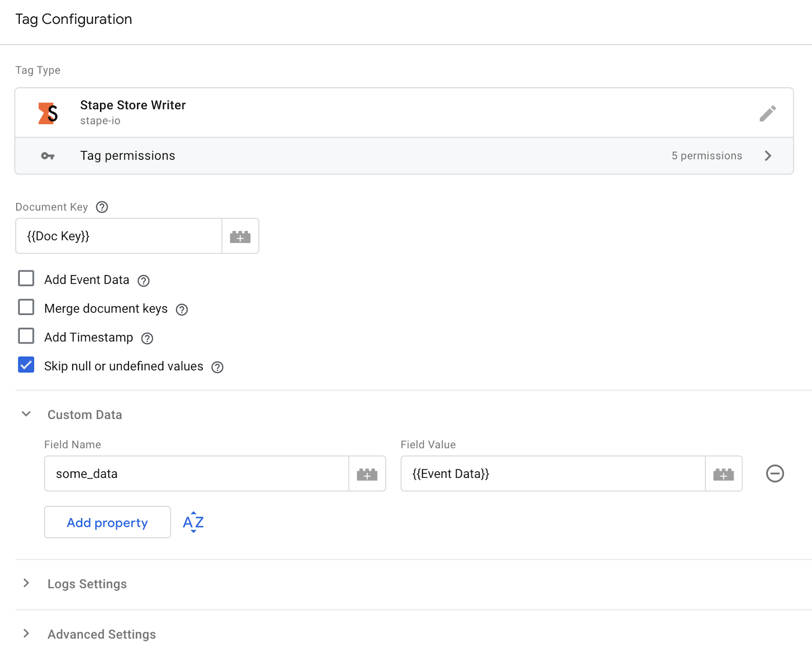Sort properties with the AZ icon
This screenshot has height=658, width=812.
[x=193, y=522]
